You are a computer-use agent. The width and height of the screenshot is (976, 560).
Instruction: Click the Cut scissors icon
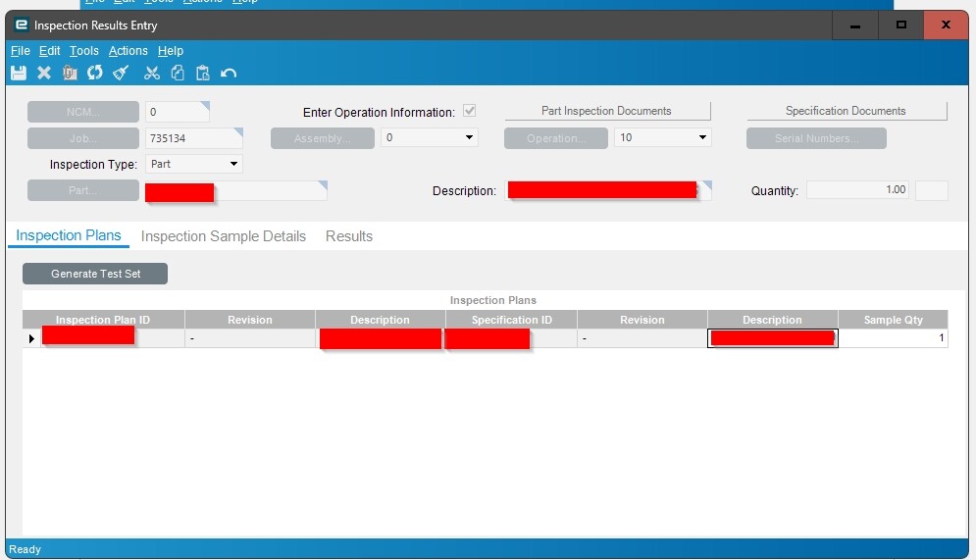[x=152, y=73]
